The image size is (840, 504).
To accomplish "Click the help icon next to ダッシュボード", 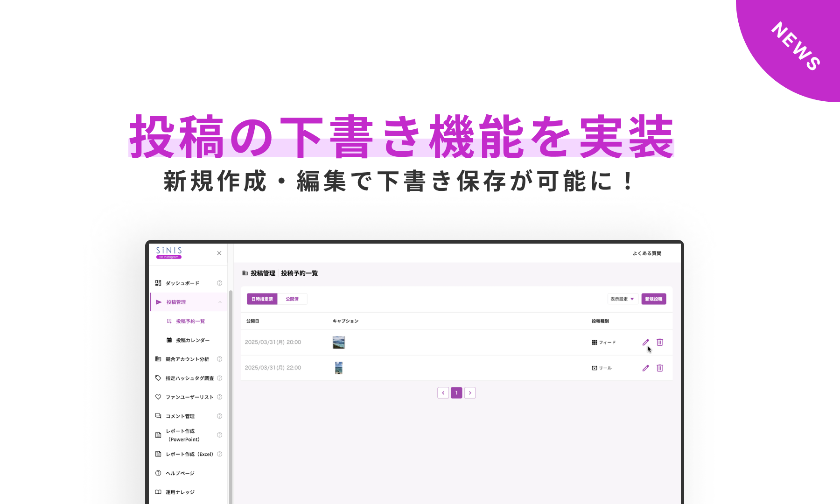I will (219, 283).
